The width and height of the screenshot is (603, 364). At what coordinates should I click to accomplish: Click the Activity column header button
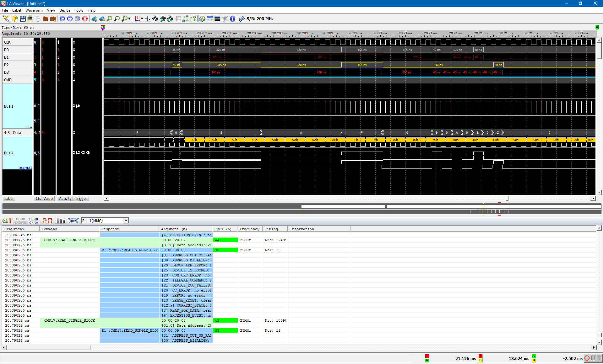pyautogui.click(x=65, y=199)
